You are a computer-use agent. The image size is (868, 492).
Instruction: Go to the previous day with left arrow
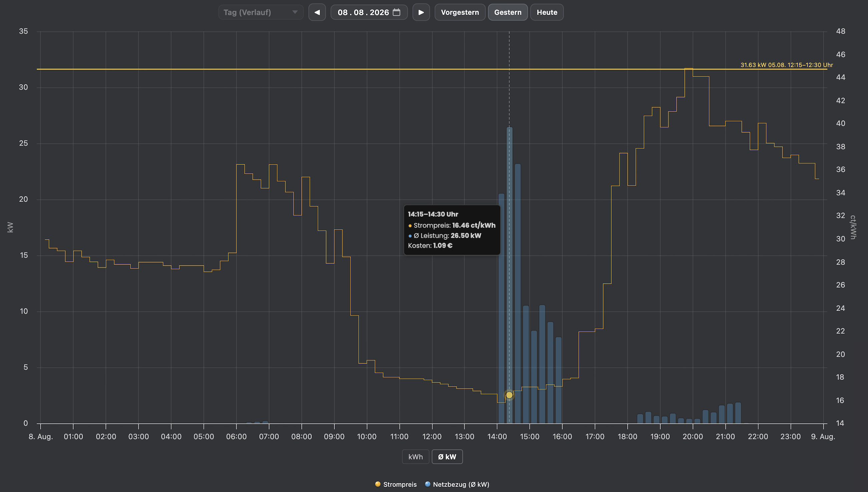pos(317,12)
